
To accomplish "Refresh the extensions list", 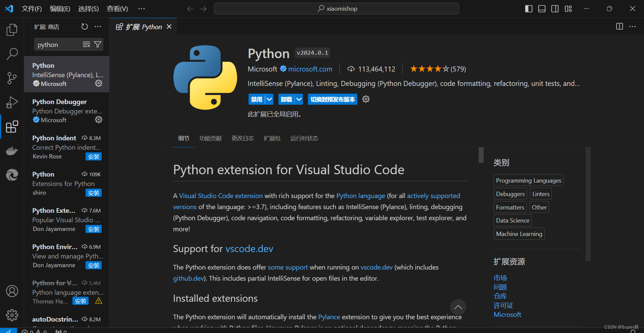I will pyautogui.click(x=84, y=27).
